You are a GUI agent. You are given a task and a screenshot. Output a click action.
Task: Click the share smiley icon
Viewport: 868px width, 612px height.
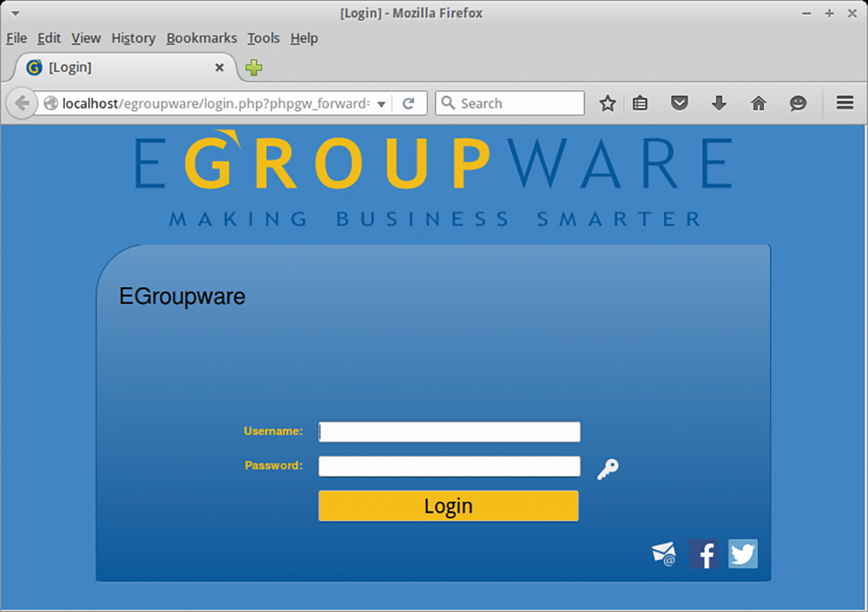point(798,102)
